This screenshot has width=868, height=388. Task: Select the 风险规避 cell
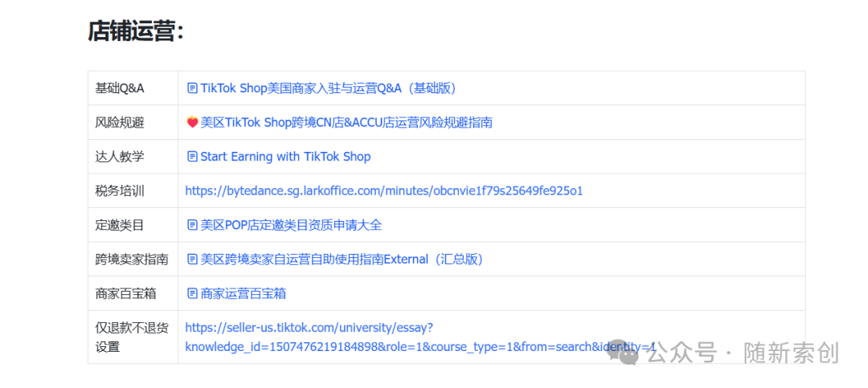point(133,122)
